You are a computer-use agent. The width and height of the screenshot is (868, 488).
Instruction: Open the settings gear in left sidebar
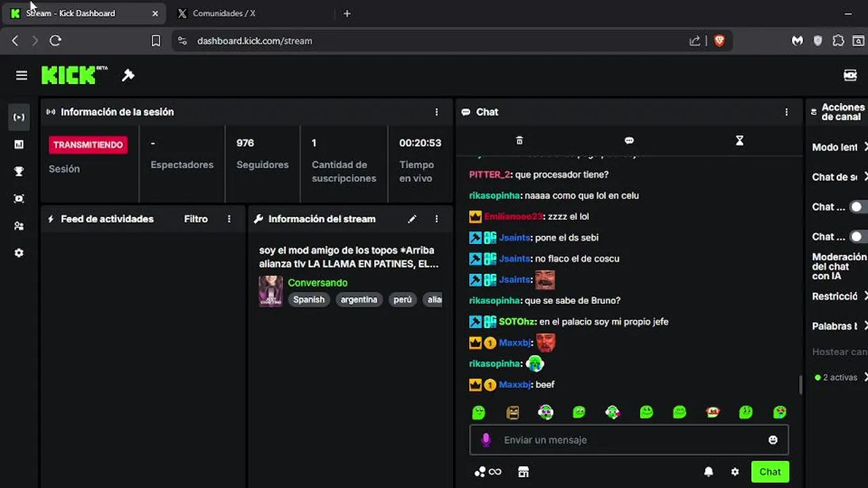coord(19,253)
